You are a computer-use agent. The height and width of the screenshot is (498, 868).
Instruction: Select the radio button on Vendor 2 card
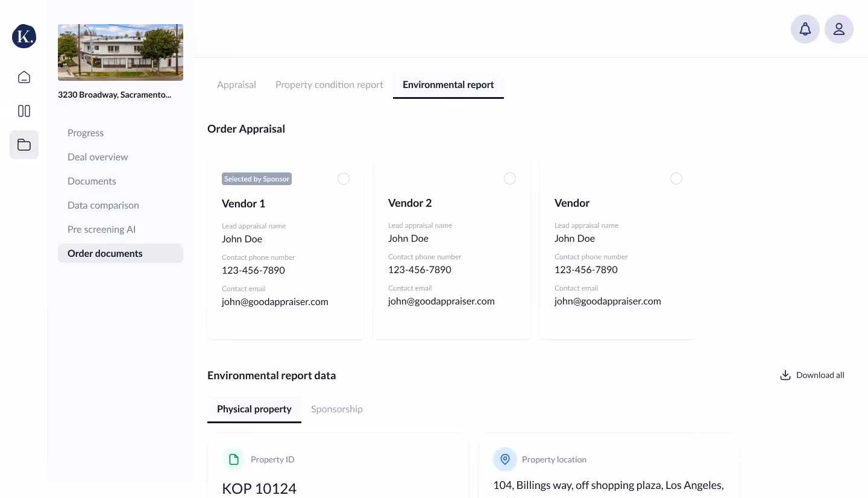510,178
